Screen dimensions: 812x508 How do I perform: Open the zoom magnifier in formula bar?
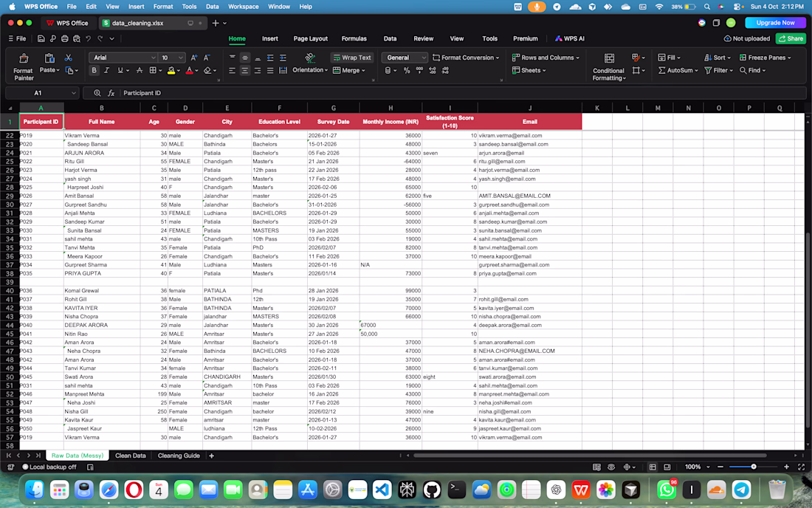click(x=97, y=93)
